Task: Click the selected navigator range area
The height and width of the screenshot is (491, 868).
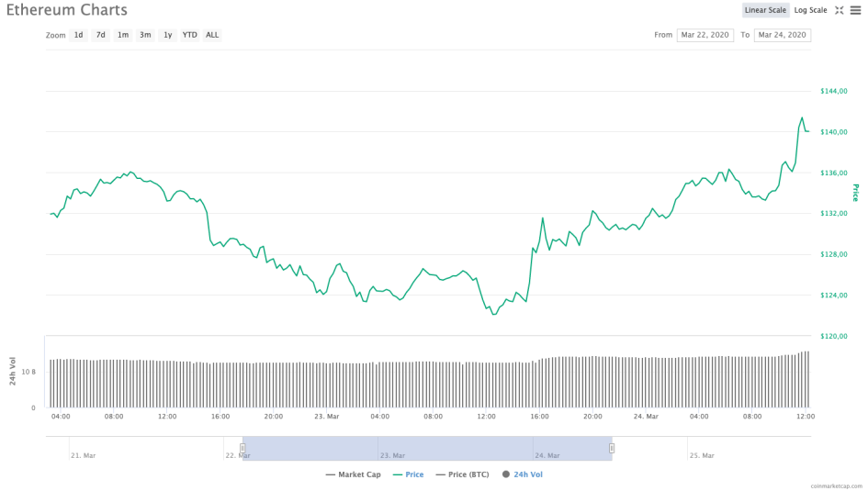Action: pos(427,448)
